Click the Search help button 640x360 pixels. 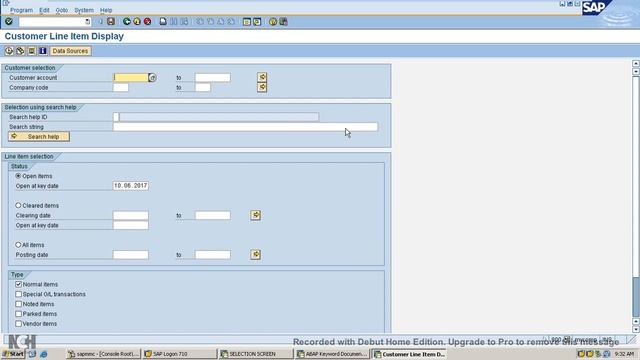point(39,136)
